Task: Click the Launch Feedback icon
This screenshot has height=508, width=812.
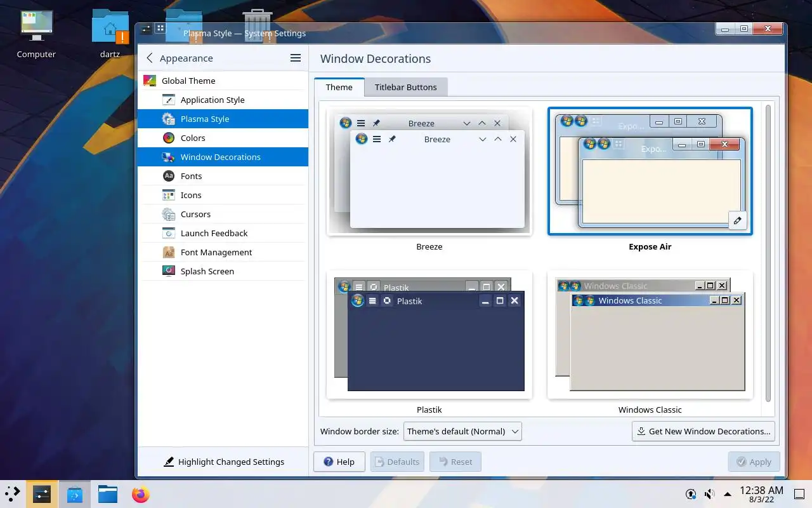Action: coord(168,233)
